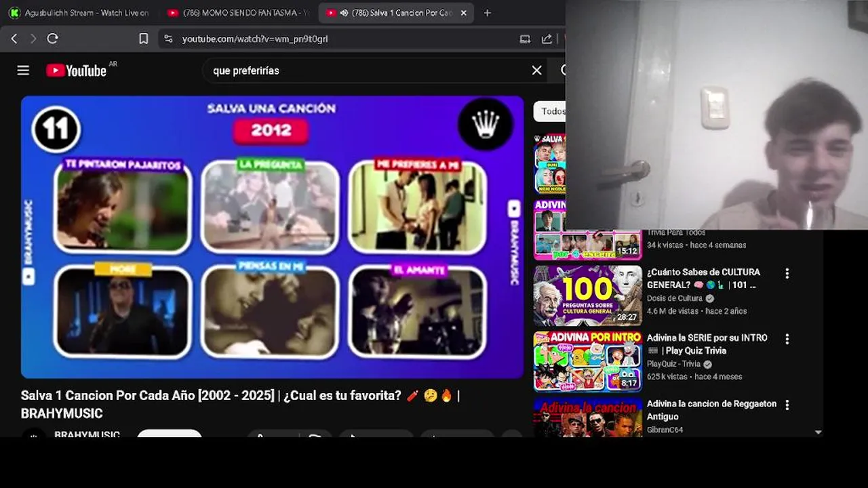Open the Adivina la cancion reggaeton thumbnail
This screenshot has width=868, height=488.
tap(587, 417)
